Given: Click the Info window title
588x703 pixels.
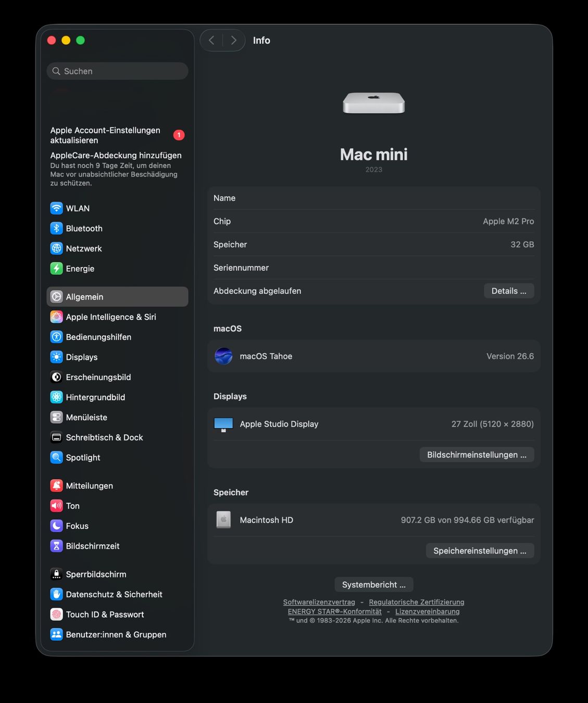Looking at the screenshot, I should (261, 40).
